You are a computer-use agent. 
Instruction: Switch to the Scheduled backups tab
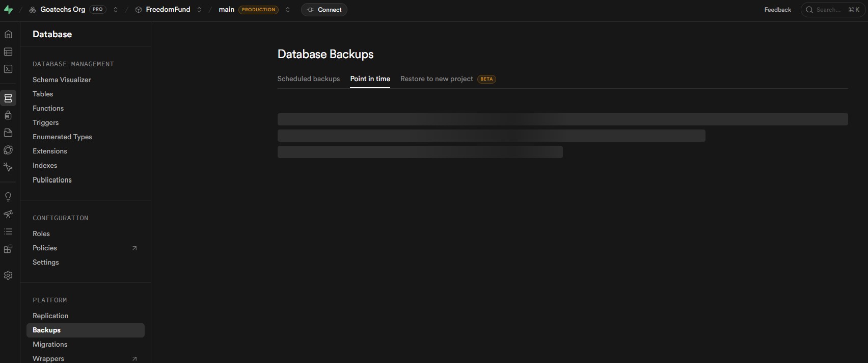pos(309,79)
